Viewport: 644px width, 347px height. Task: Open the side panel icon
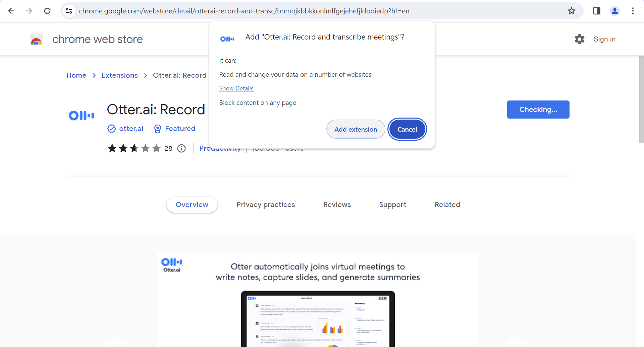[597, 11]
